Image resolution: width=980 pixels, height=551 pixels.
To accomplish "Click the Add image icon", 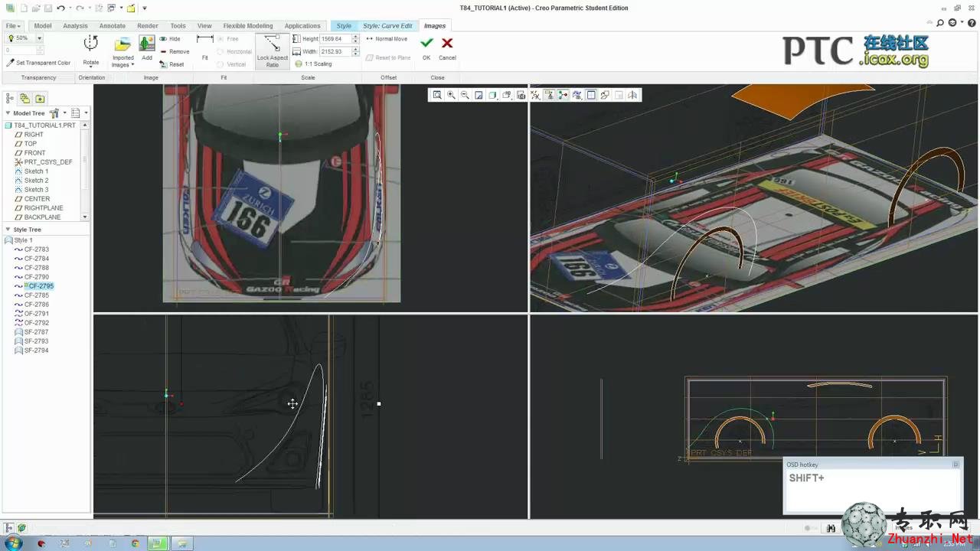I will [x=146, y=44].
